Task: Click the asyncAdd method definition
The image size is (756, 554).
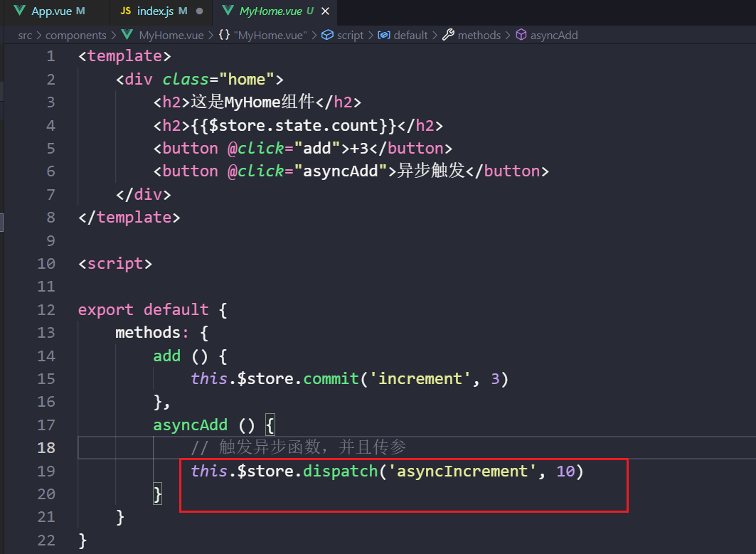Action: point(190,425)
